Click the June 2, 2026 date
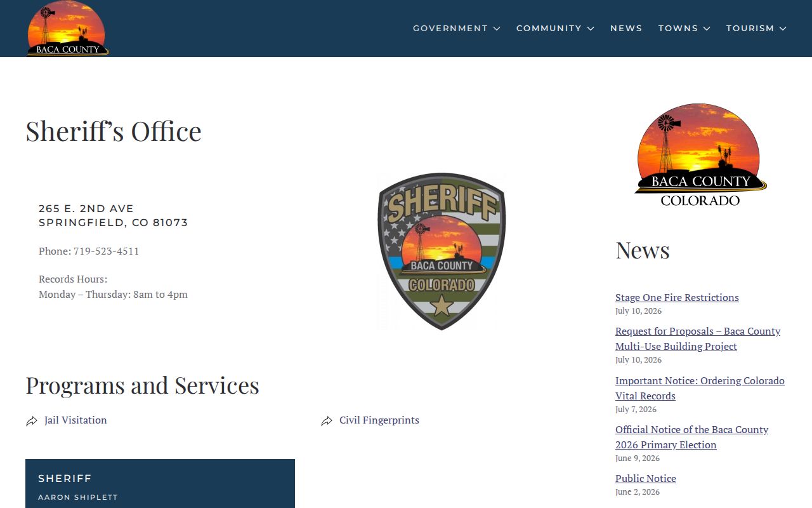The width and height of the screenshot is (812, 508). tap(638, 491)
